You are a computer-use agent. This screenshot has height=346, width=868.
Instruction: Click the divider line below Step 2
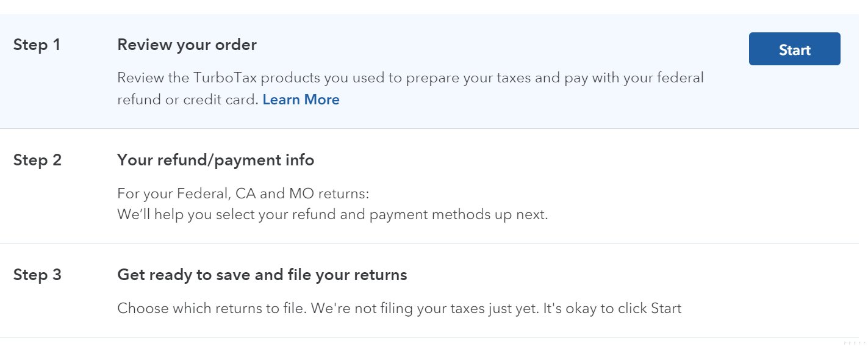pyautogui.click(x=427, y=243)
